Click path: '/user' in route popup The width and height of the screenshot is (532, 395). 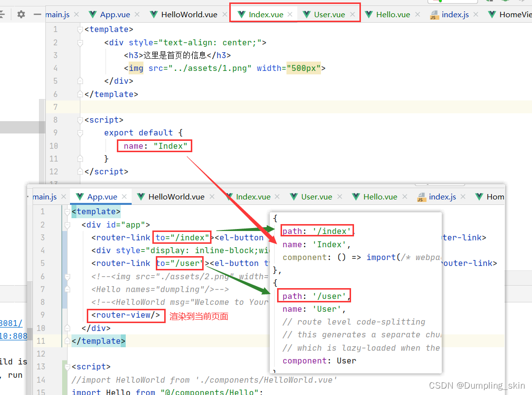pyautogui.click(x=315, y=296)
